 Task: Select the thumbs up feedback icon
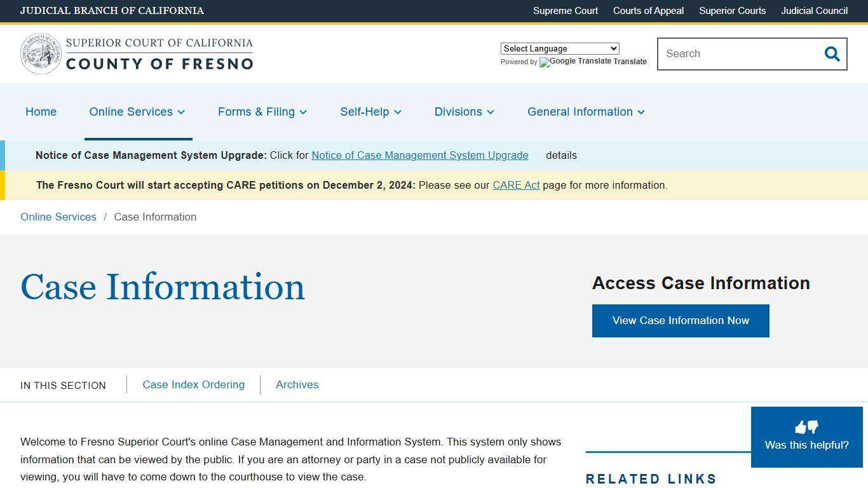click(x=800, y=426)
